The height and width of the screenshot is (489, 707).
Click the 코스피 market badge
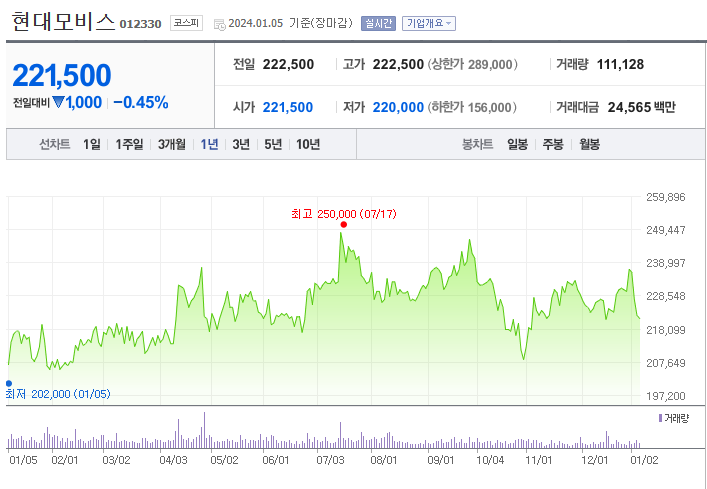tap(186, 23)
